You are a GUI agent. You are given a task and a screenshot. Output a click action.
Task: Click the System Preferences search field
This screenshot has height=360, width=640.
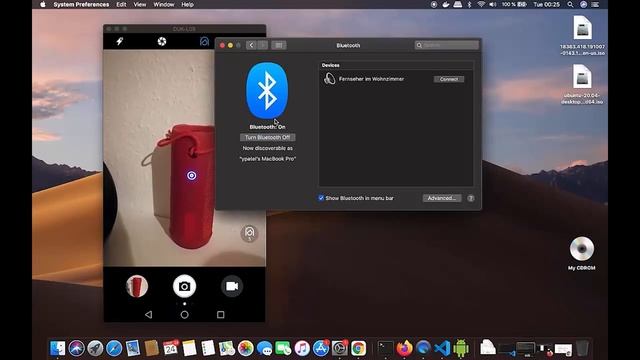click(447, 45)
